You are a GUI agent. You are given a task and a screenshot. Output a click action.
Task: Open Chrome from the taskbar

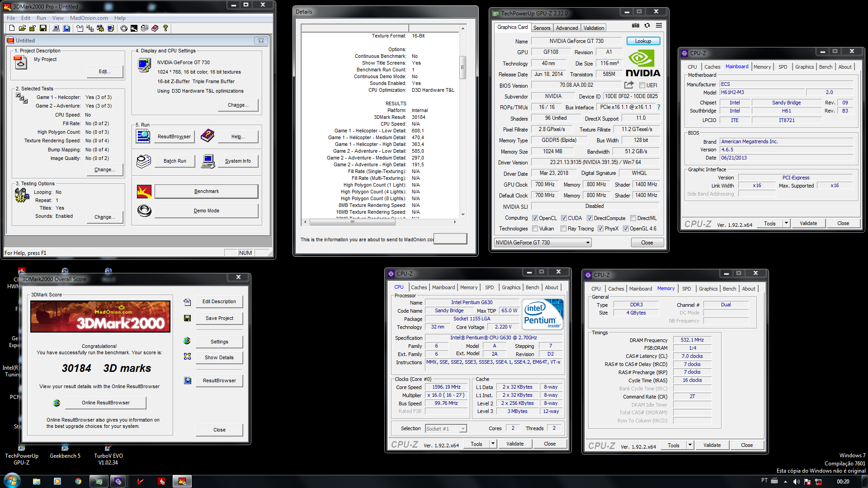78,481
